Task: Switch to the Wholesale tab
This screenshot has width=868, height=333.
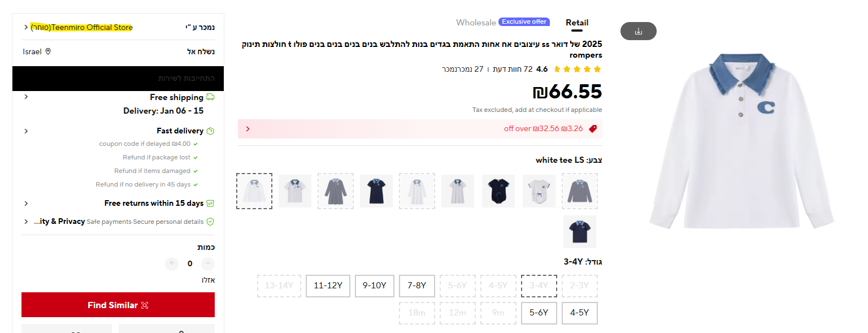Action: pos(476,23)
